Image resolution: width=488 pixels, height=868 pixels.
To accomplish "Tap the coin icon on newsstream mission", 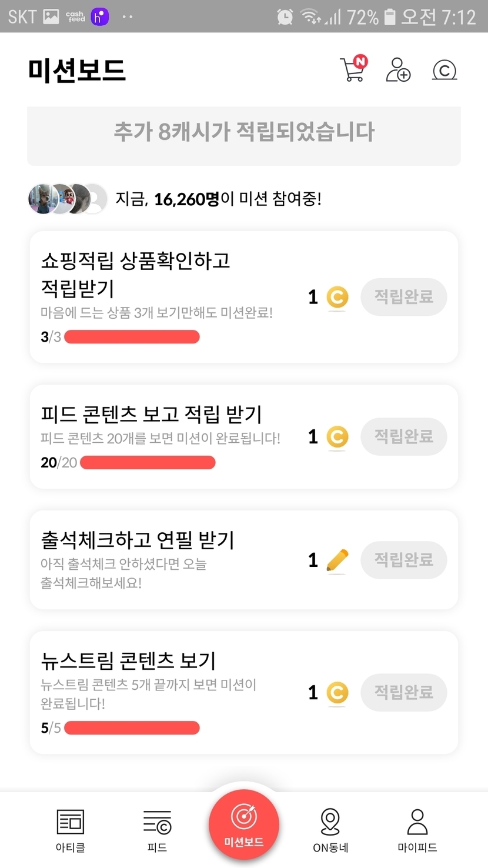I will point(337,693).
